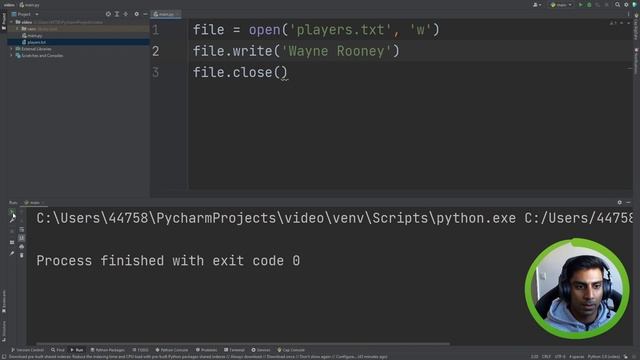Open Structure side tab on left edge
The image size is (640, 360).
[4, 331]
